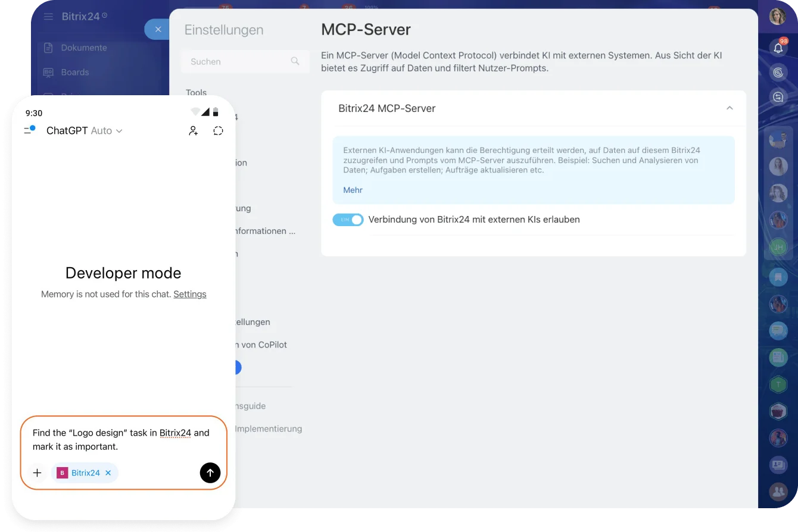Click the Bitrix24 connector chip logo
Viewport: 798px width, 532px height.
(x=63, y=473)
